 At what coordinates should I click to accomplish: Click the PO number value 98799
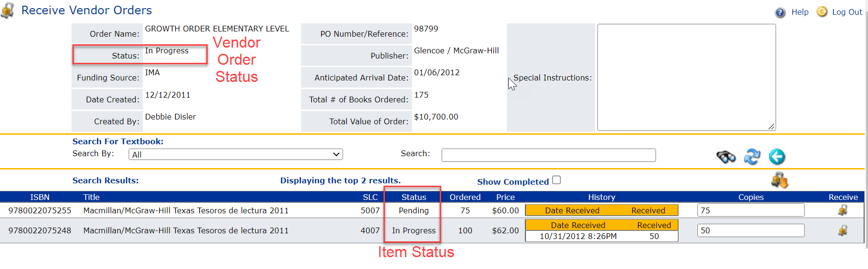pyautogui.click(x=426, y=29)
